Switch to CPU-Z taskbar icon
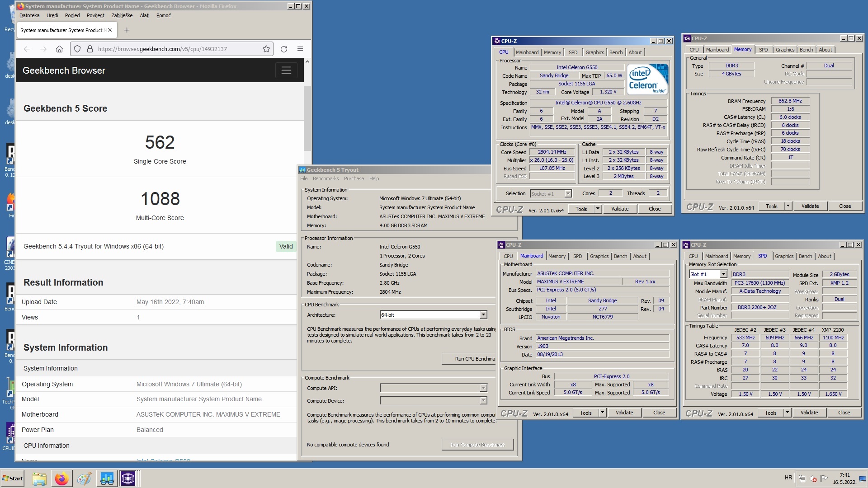Image resolution: width=868 pixels, height=488 pixels. pos(128,479)
